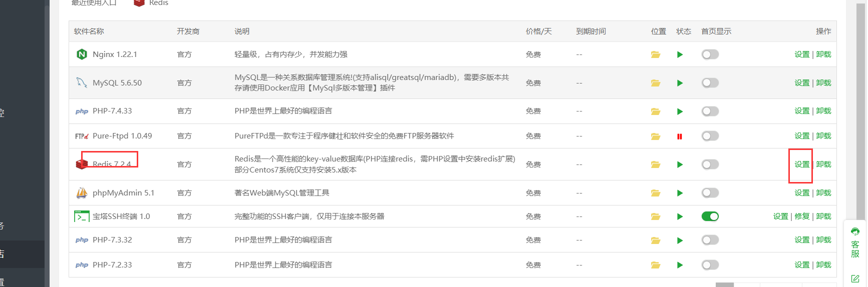Open 设置 for Nginx 1.22.1

point(802,54)
